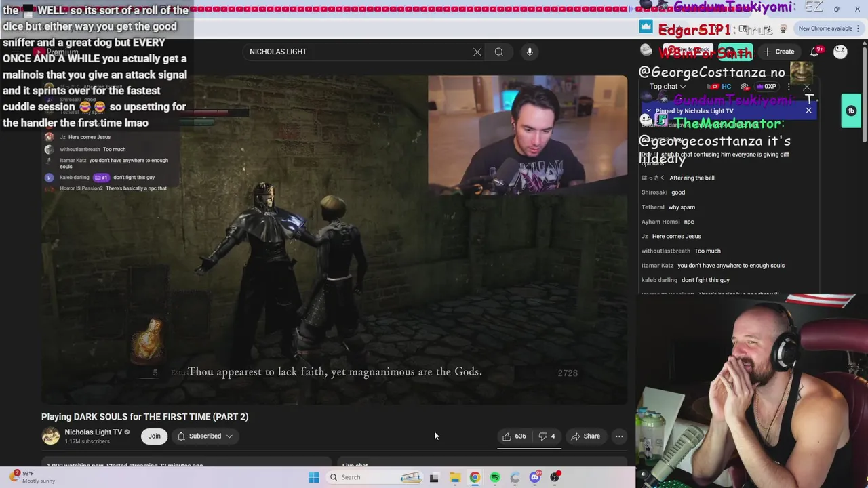The width and height of the screenshot is (868, 488).
Task: Open Nicholas Light TV channel name
Action: [94, 432]
